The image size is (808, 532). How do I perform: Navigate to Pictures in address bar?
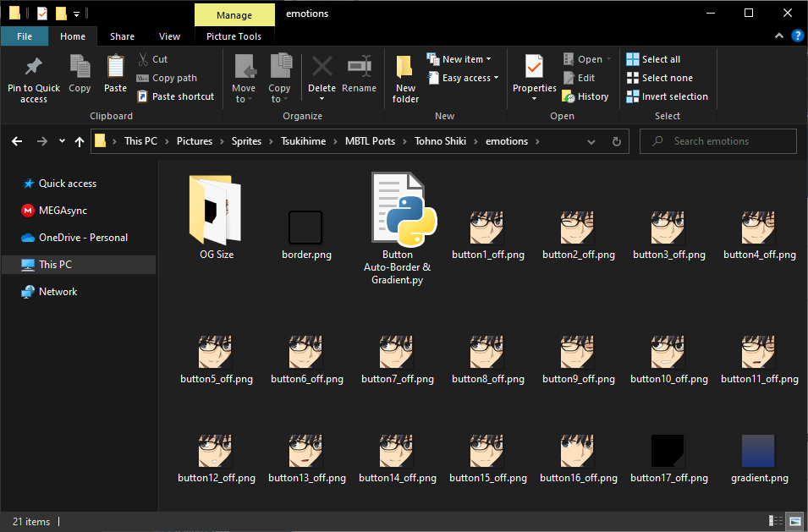195,141
